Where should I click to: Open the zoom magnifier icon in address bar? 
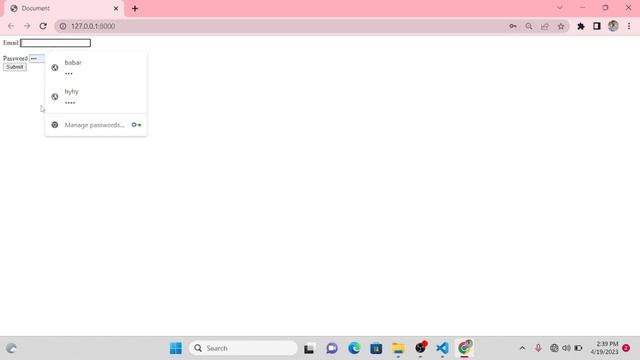(529, 26)
